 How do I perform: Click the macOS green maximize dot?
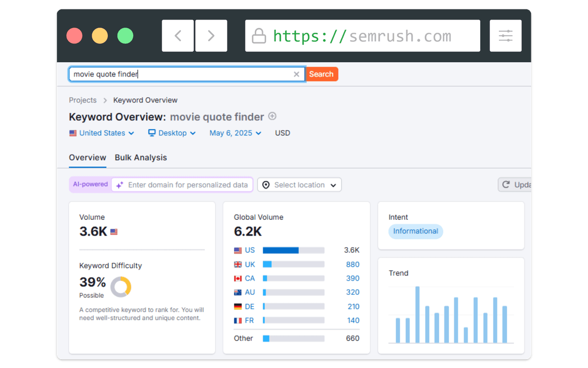(x=125, y=36)
